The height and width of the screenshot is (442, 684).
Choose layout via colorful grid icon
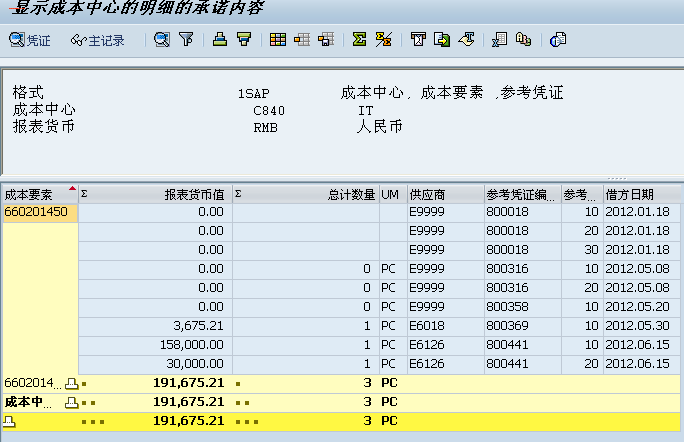tap(278, 40)
